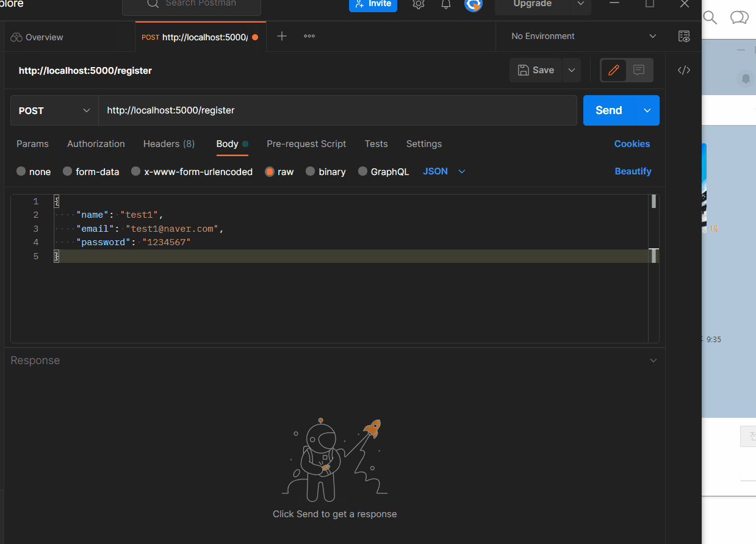The image size is (756, 544).
Task: Open the JSON format dropdown
Action: (444, 171)
